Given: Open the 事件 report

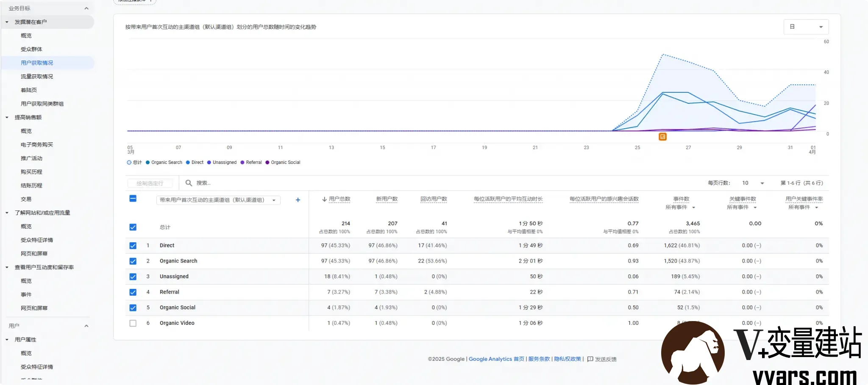Looking at the screenshot, I should click(x=26, y=294).
